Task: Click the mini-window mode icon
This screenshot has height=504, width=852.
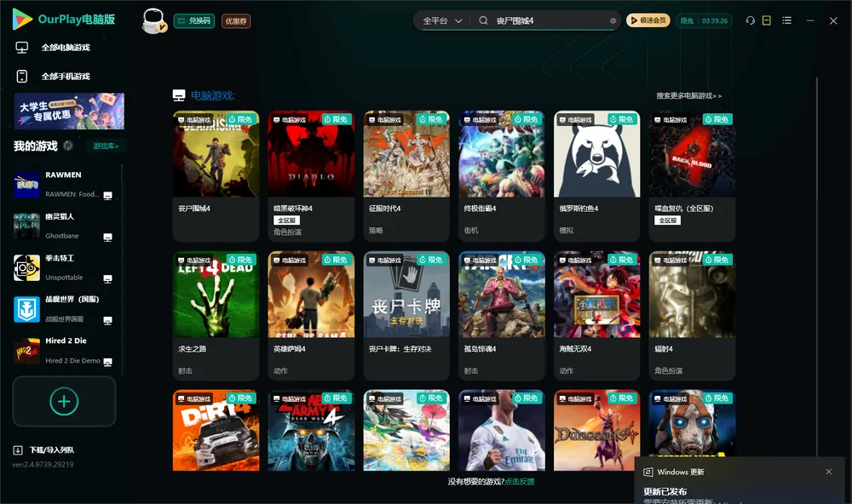Action: pyautogui.click(x=767, y=20)
